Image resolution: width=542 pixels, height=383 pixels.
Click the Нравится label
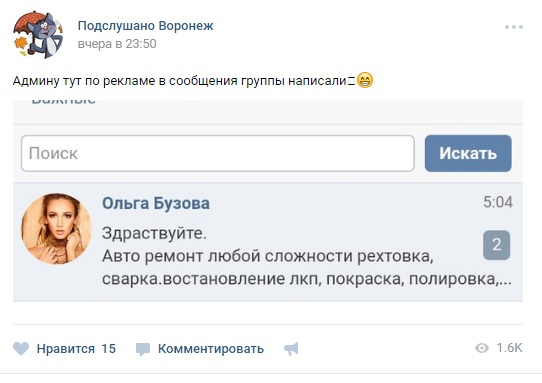click(66, 349)
